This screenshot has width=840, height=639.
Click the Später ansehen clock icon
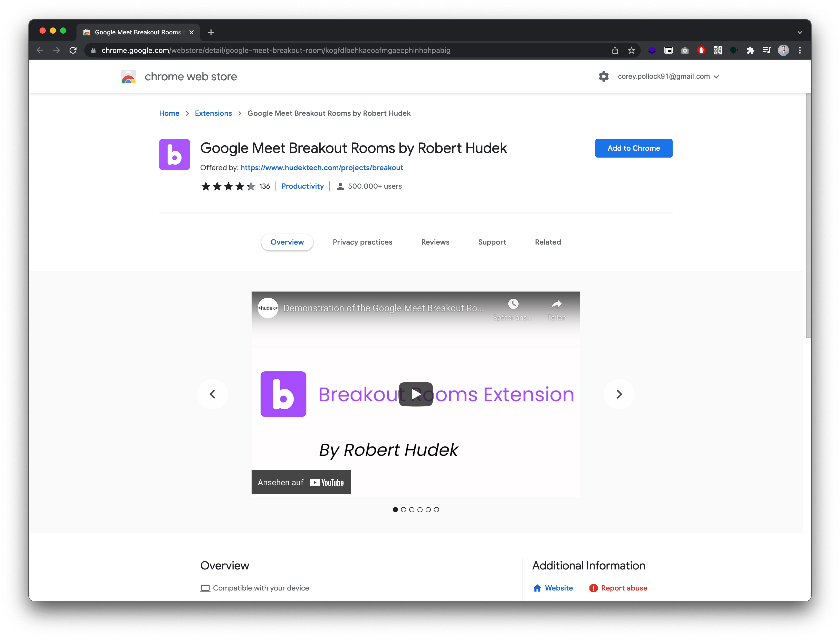[x=513, y=304]
